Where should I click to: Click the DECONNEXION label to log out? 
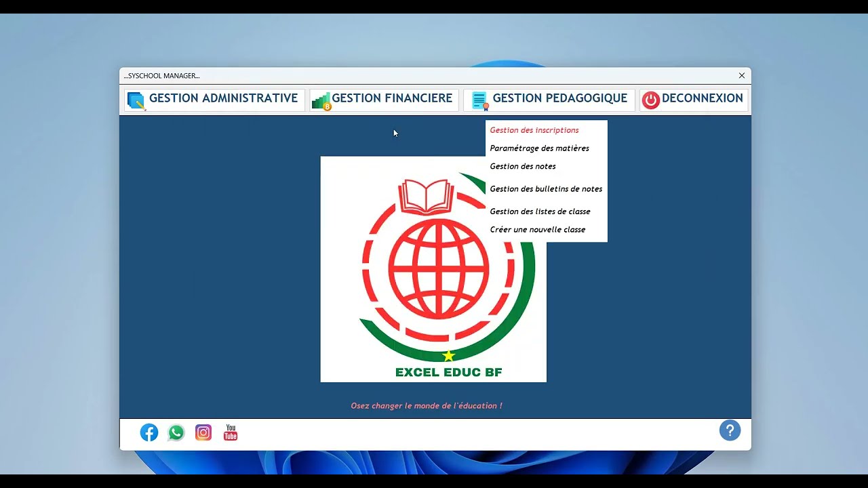[703, 98]
